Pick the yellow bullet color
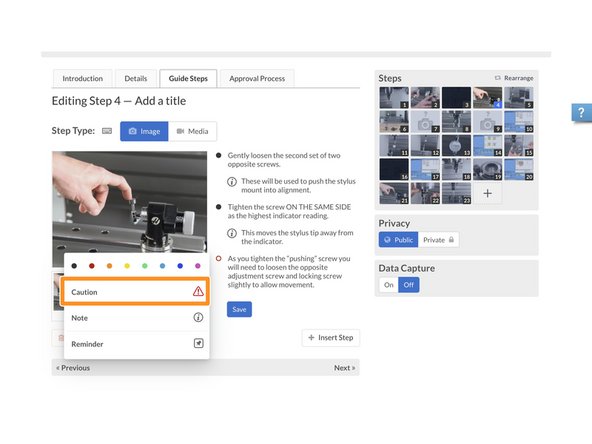Viewport: 592px width, 444px height. (127, 266)
